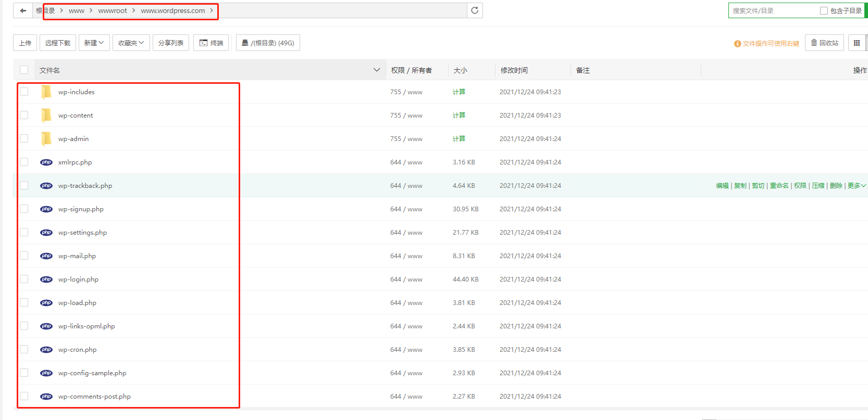This screenshot has width=868, height=420.
Task: Go to www.wordpress.com in breadcrumb path
Action: (x=173, y=10)
